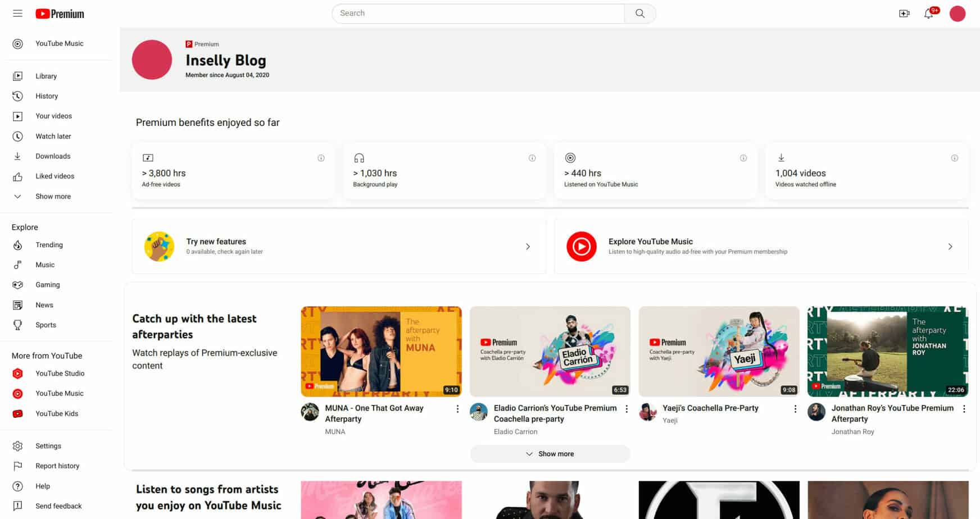Click Jonathan Roy channel name
Viewport: 980px width, 519px height.
(852, 432)
